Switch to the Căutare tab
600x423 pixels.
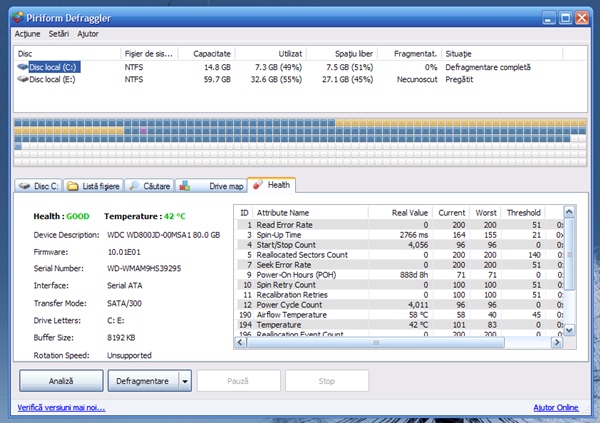coord(149,186)
